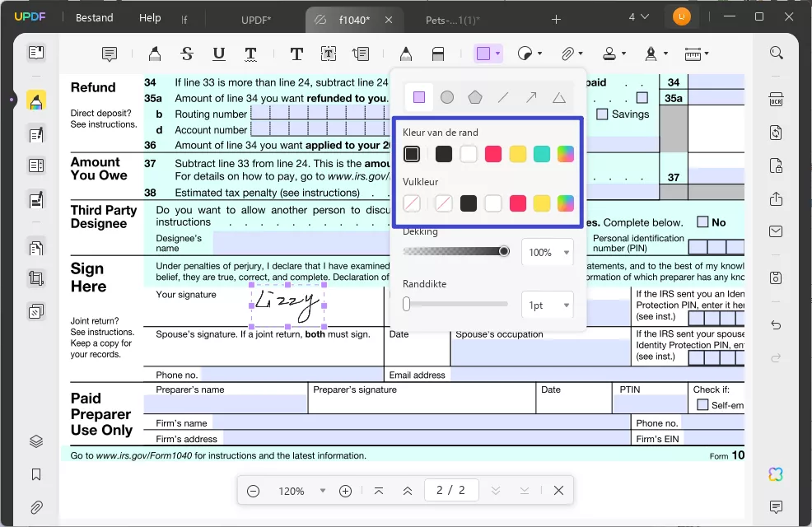Screen dimensions: 812x527
Task: Open the 100% opacity dropdown
Action: (548, 253)
